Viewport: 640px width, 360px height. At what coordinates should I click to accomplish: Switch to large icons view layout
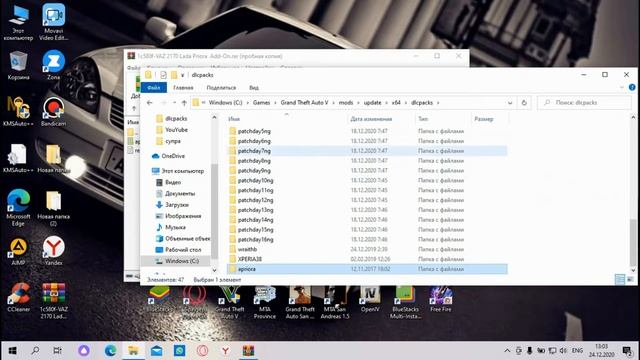pos(630,279)
